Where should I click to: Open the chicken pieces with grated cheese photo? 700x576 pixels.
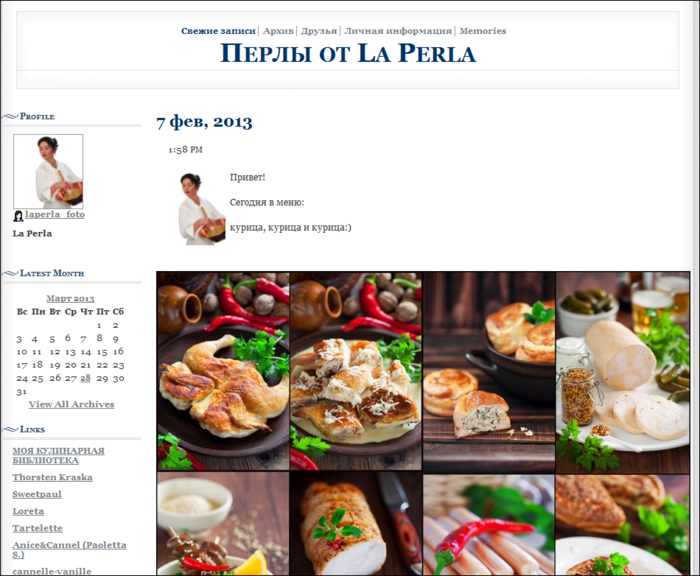point(356,371)
